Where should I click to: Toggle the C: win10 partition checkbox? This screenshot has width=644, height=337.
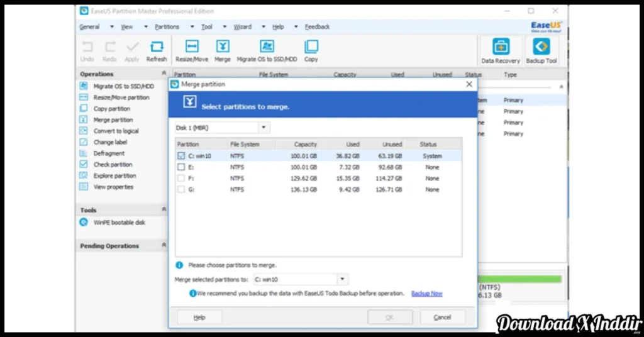181,156
